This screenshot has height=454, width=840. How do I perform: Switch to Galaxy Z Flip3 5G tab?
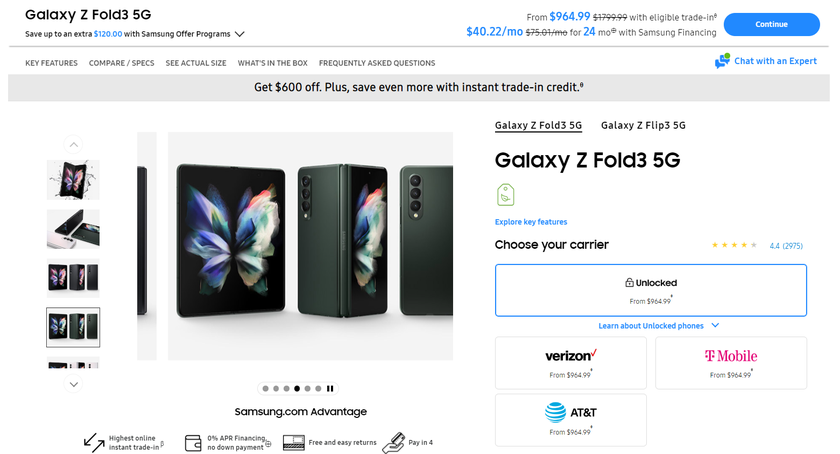[x=643, y=126]
